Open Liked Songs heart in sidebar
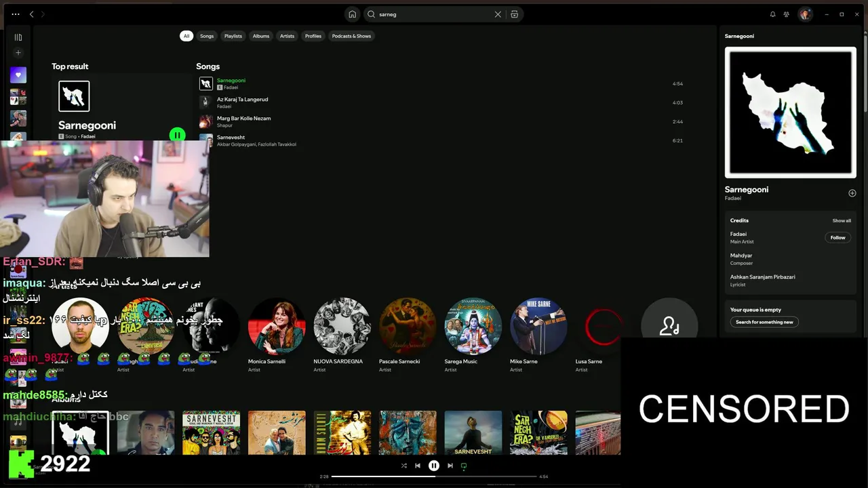 18,75
